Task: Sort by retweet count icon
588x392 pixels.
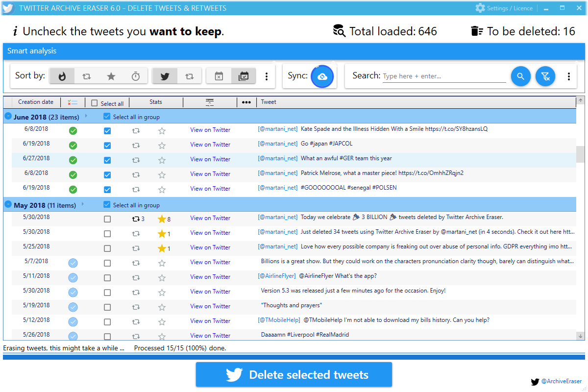Action: pyautogui.click(x=87, y=76)
